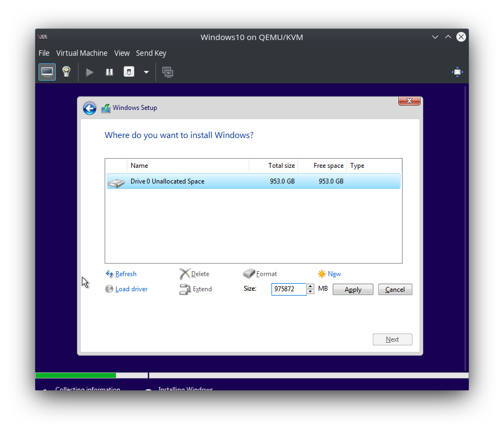
Task: Format the selected partition
Action: [x=260, y=274]
